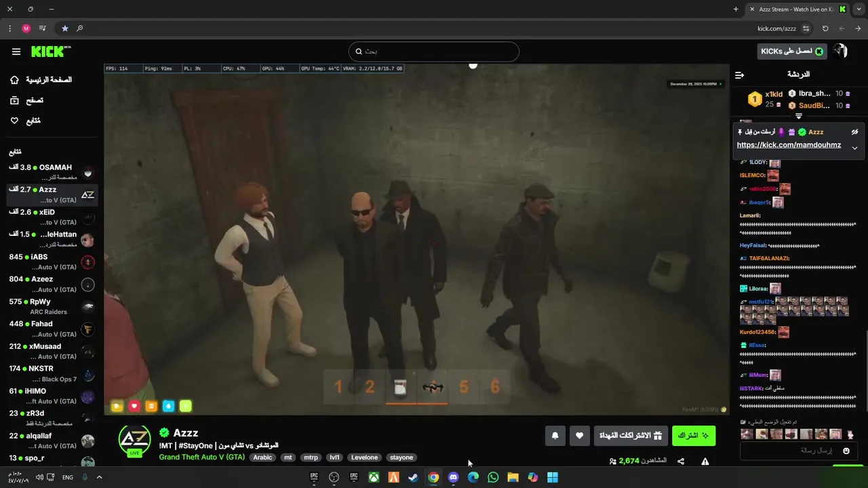Click the Levelone tag
Image resolution: width=868 pixels, height=488 pixels.
[364, 457]
